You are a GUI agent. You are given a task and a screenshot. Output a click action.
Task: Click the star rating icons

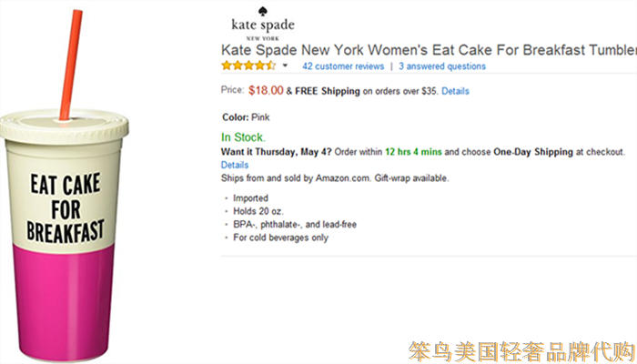(248, 66)
